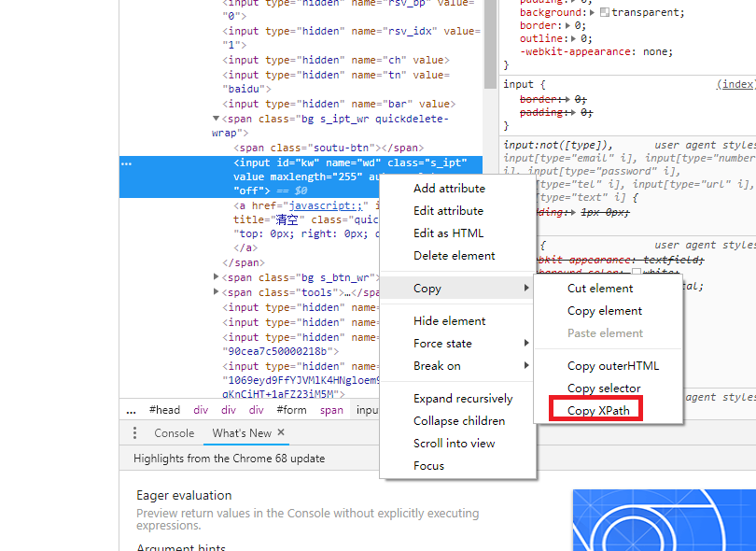The image size is (756, 551).
Task: Select Cut element in submenu
Action: click(600, 288)
